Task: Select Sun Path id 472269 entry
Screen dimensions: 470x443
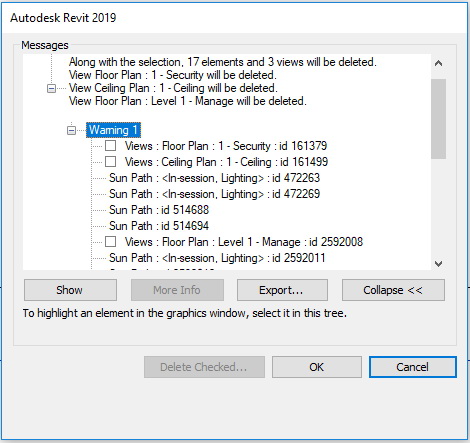Action: coord(214,194)
